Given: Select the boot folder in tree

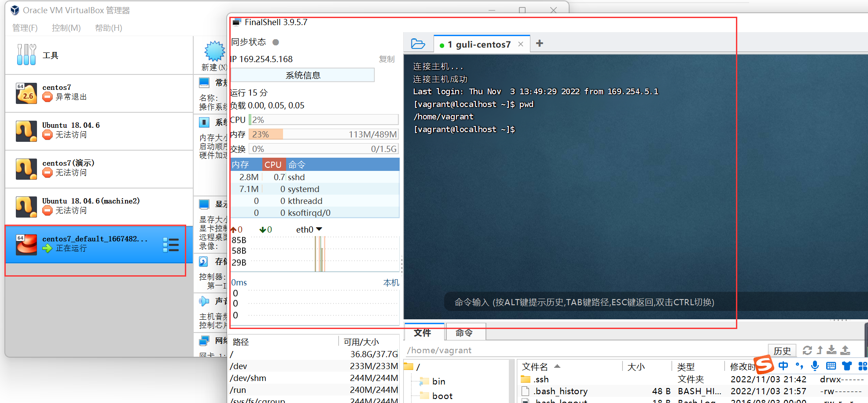Looking at the screenshot, I should click(436, 396).
